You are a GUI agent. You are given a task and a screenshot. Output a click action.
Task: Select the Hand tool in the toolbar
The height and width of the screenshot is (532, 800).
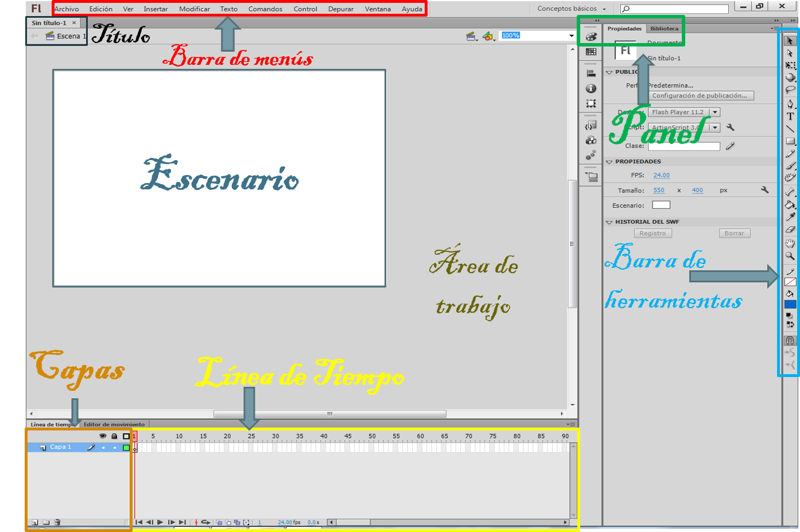pyautogui.click(x=790, y=242)
